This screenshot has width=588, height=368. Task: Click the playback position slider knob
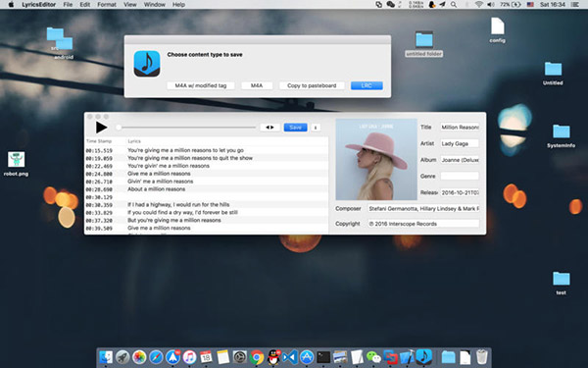(x=119, y=128)
